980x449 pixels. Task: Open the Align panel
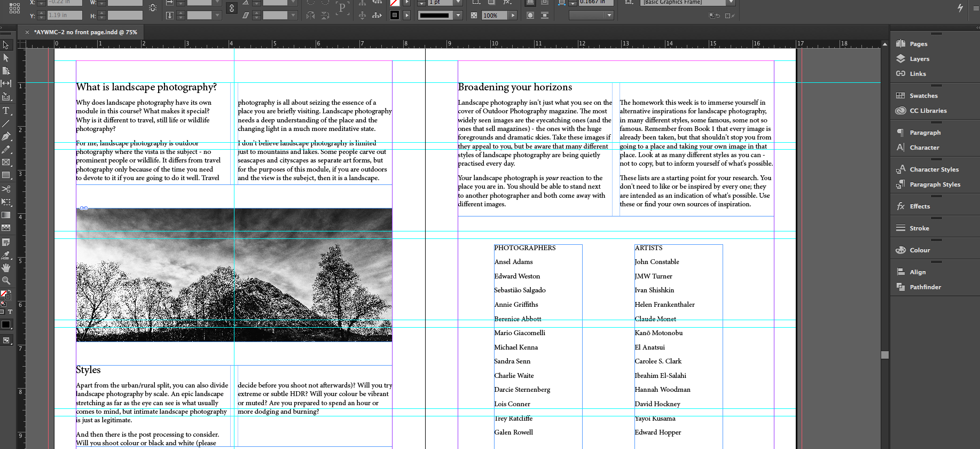coord(918,272)
